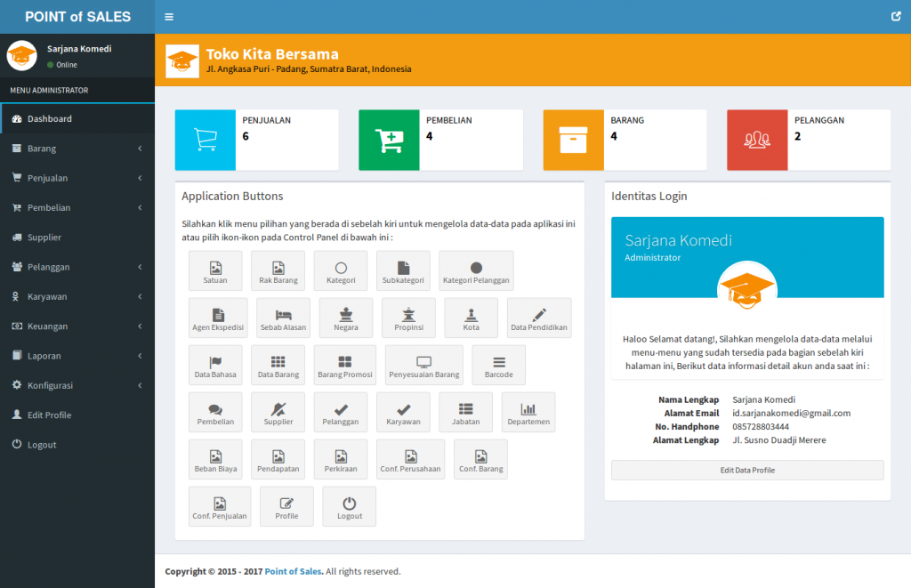Click the Edit Data Profile button
Viewport: 911px width, 588px height.
[x=747, y=470]
